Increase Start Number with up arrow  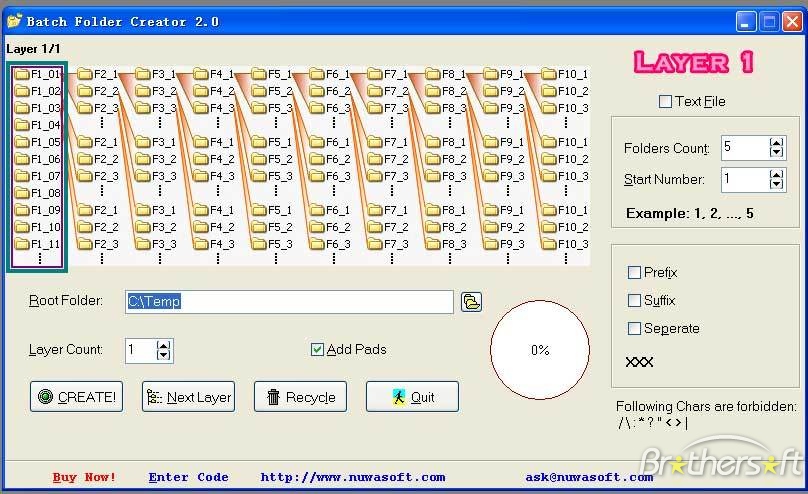[x=777, y=175]
